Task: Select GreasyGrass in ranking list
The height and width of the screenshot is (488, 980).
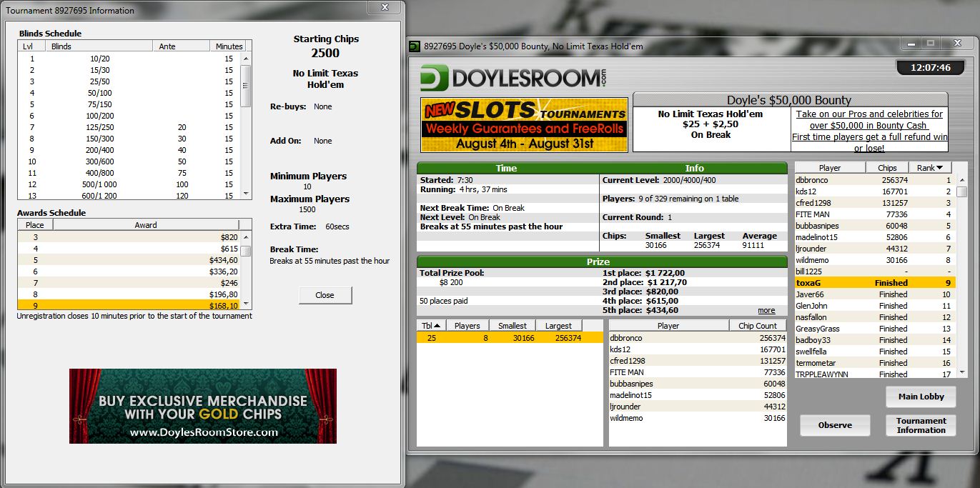Action: [x=875, y=329]
